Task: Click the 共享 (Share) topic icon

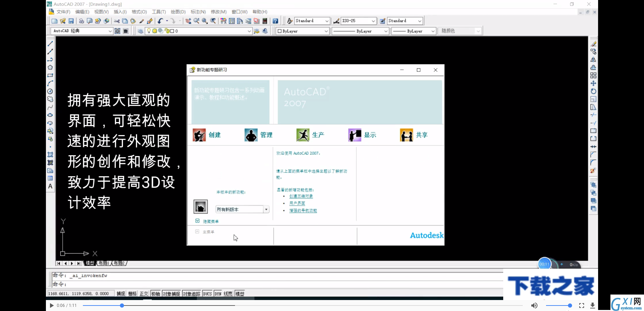Action: [x=407, y=135]
